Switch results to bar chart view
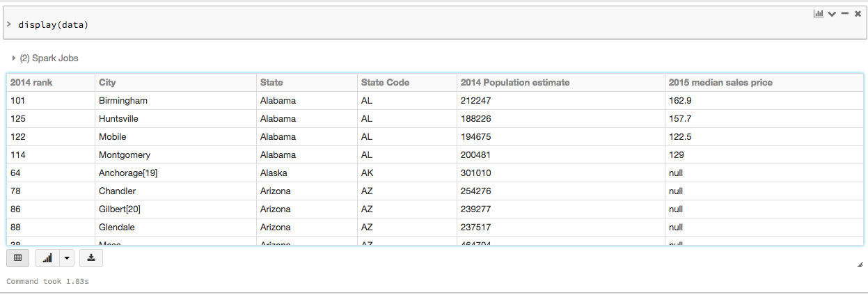868x295 pixels. click(x=47, y=258)
